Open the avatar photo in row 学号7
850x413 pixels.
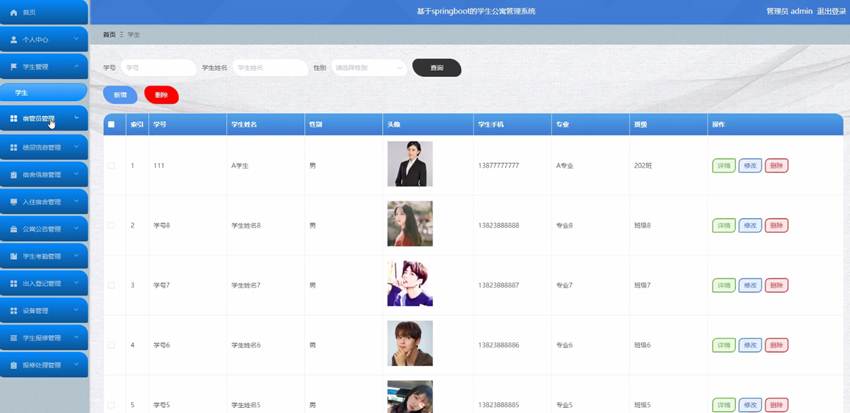point(410,283)
